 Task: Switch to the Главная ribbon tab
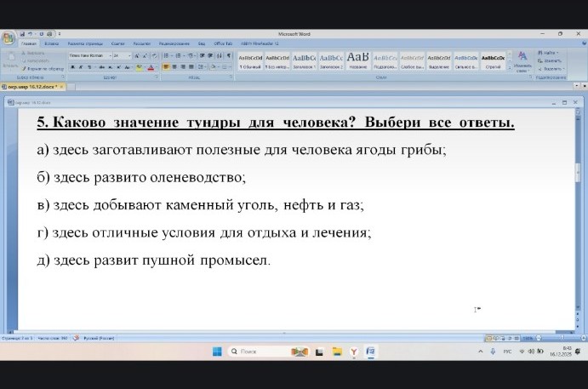29,43
